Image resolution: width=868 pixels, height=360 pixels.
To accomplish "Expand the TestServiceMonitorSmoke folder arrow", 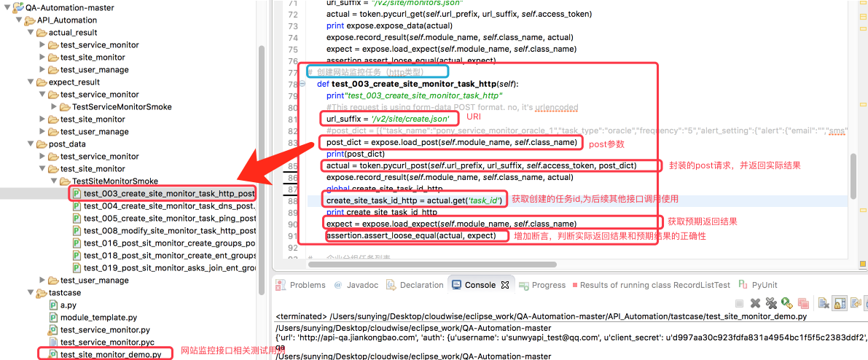I will click(54, 107).
